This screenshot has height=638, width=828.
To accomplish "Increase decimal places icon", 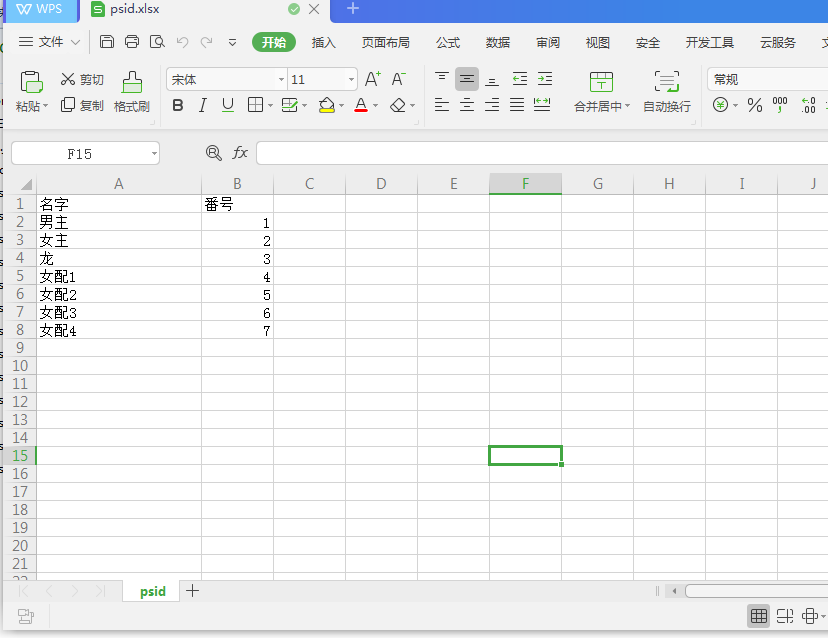I will coord(808,105).
